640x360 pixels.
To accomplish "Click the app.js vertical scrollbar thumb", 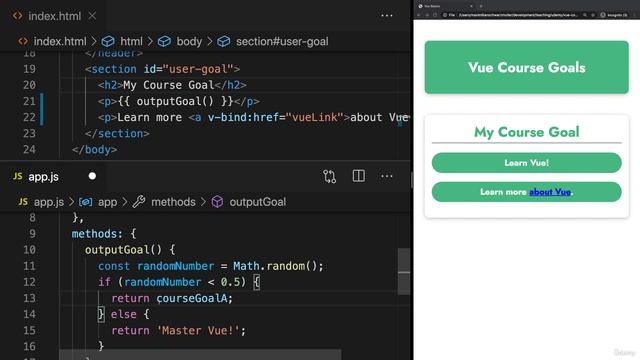I will [x=404, y=271].
